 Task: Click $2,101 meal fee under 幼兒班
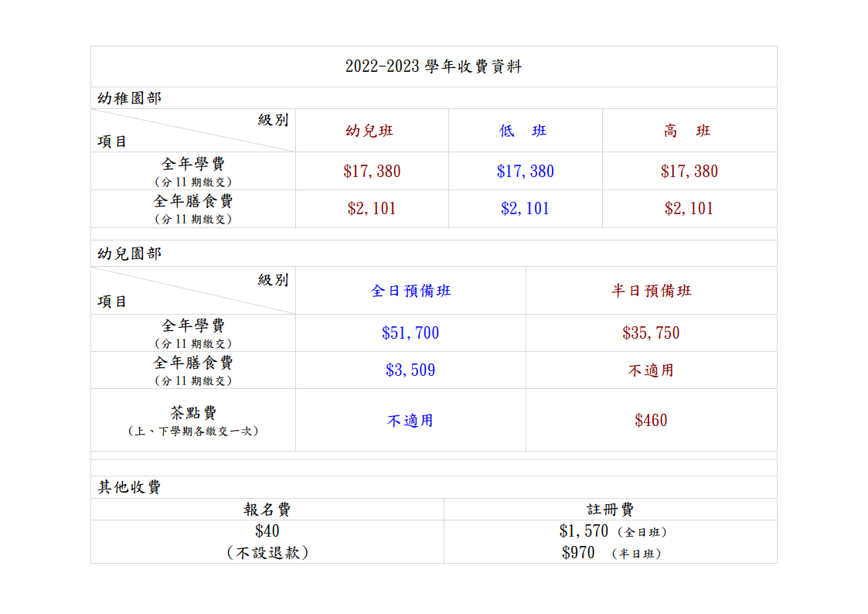click(372, 209)
